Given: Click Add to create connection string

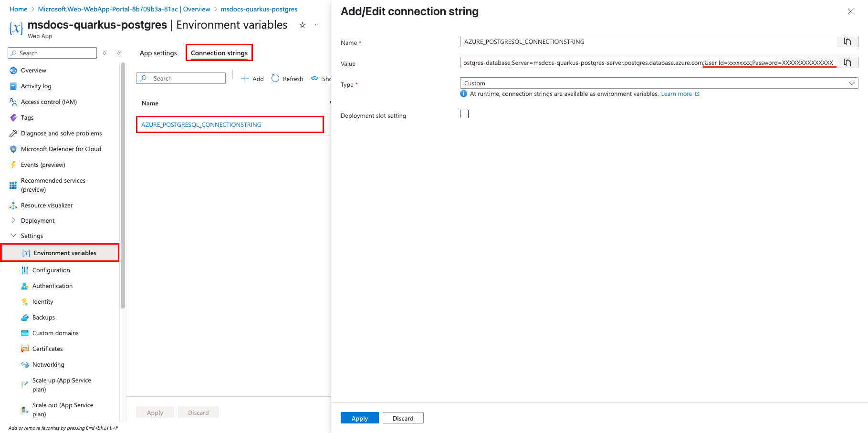Looking at the screenshot, I should point(252,79).
